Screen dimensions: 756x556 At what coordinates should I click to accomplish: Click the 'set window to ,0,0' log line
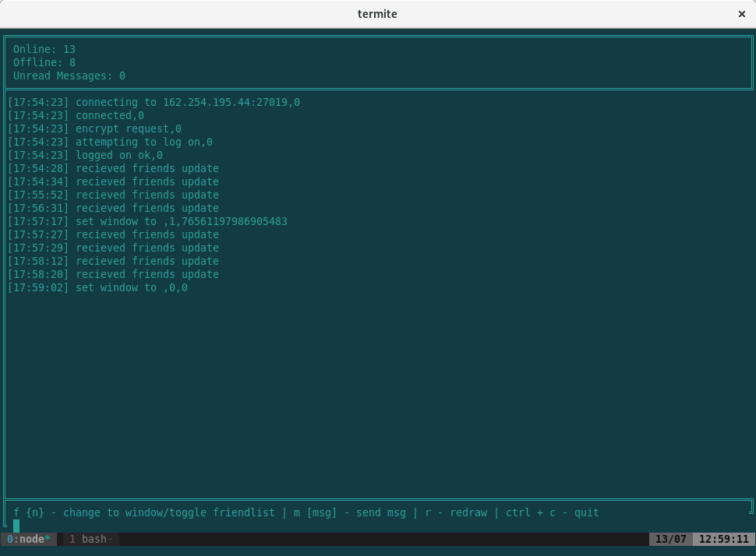tap(98, 287)
